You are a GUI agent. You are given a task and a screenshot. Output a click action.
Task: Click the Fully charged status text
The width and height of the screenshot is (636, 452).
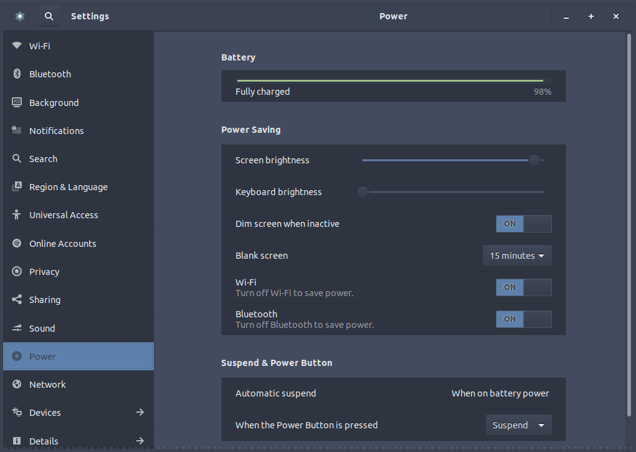262,92
